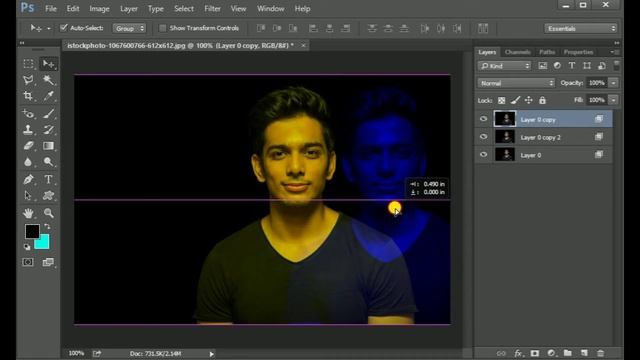The image size is (640, 360).
Task: Open the Opacity slider arrow
Action: point(613,83)
